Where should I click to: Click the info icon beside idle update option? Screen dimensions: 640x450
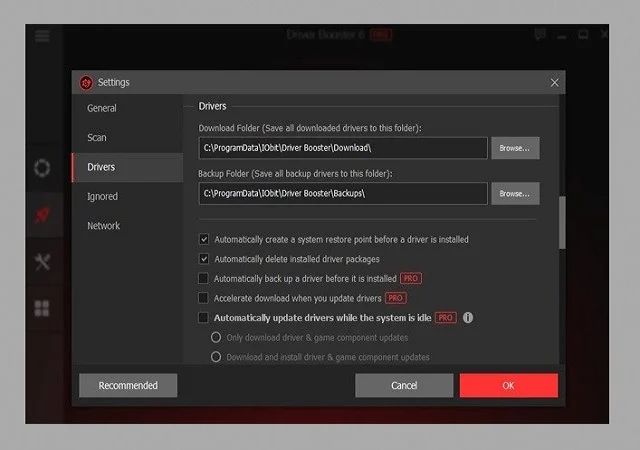point(468,317)
